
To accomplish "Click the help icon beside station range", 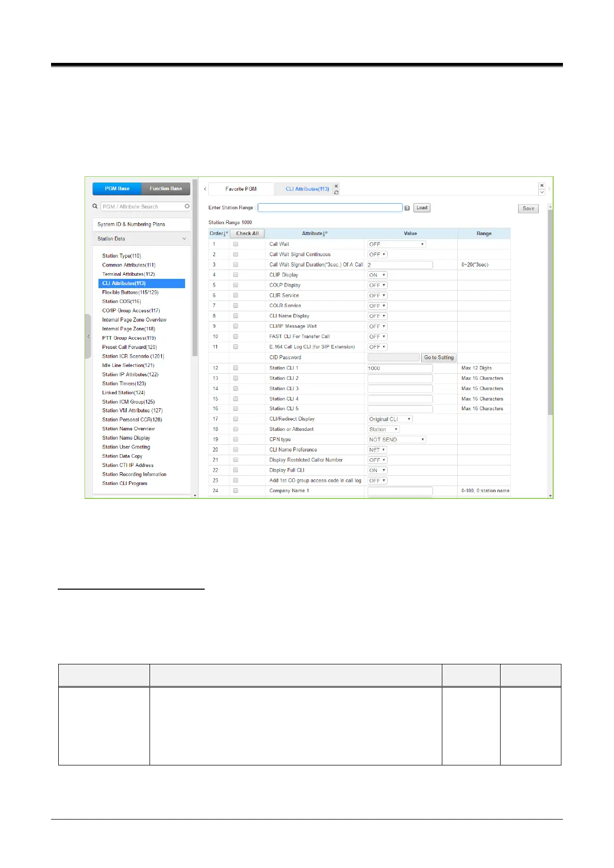I will (x=407, y=208).
